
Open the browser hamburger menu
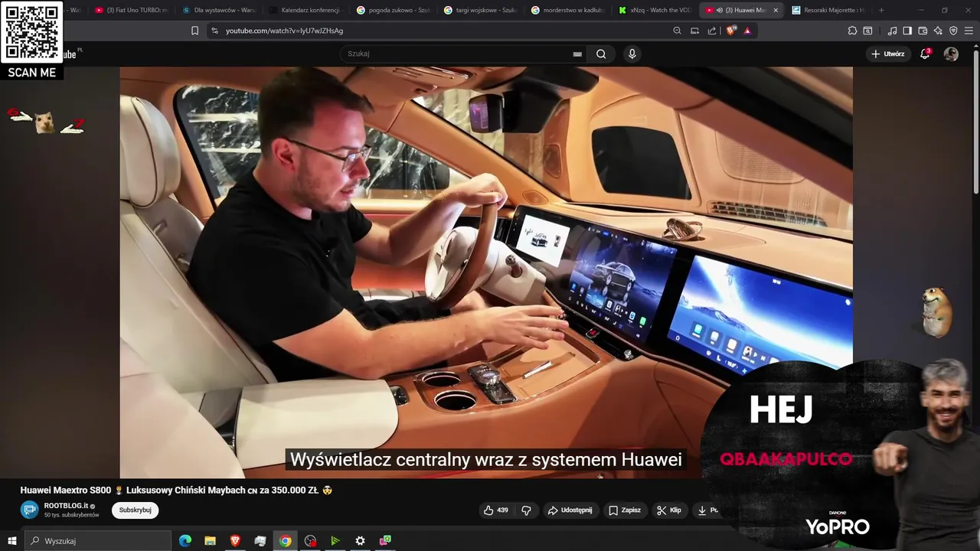pos(969,31)
